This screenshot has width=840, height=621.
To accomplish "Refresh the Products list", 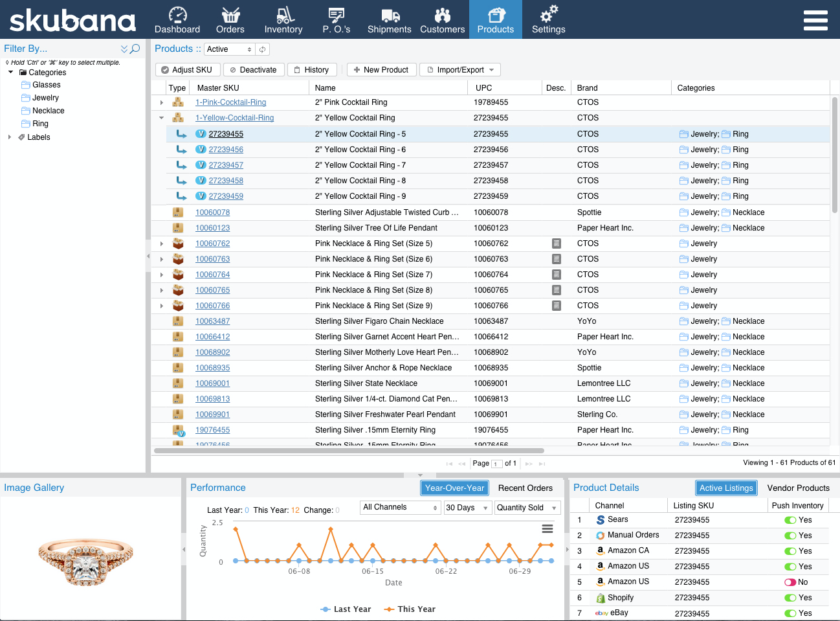I will [262, 49].
